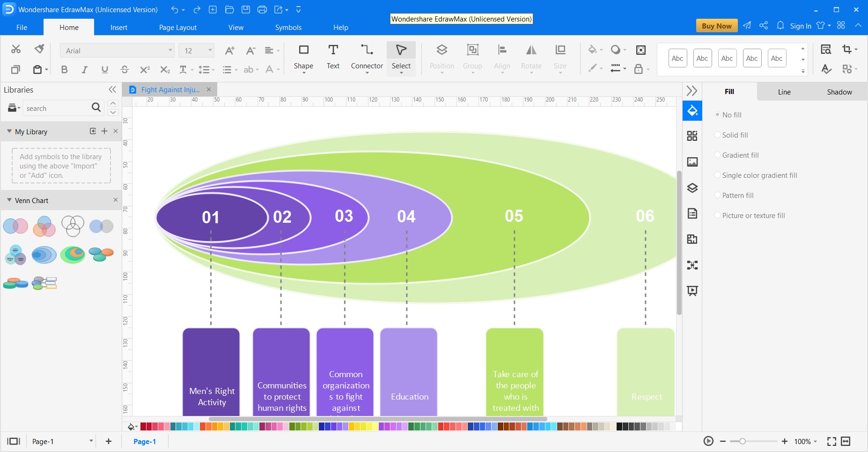Viewport: 868px width, 452px height.
Task: Toggle bold text formatting
Action: click(64, 70)
